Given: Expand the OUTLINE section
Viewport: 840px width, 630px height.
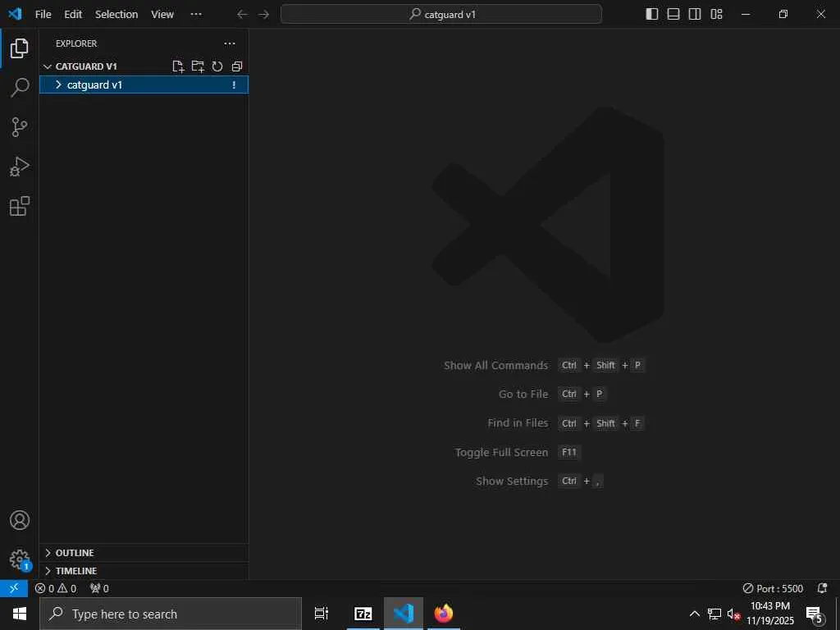Looking at the screenshot, I should (144, 553).
